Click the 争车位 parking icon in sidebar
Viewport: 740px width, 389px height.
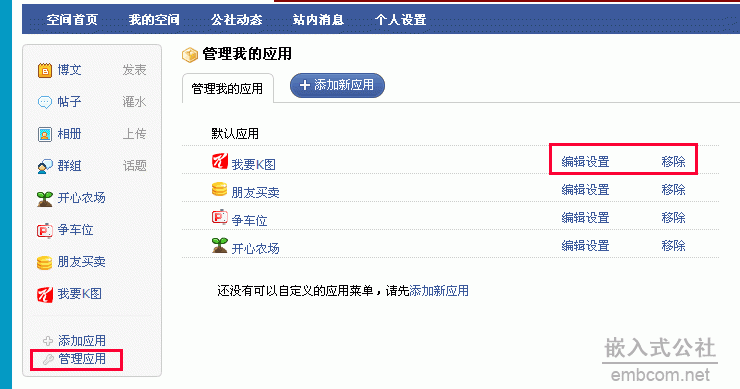pyautogui.click(x=45, y=230)
